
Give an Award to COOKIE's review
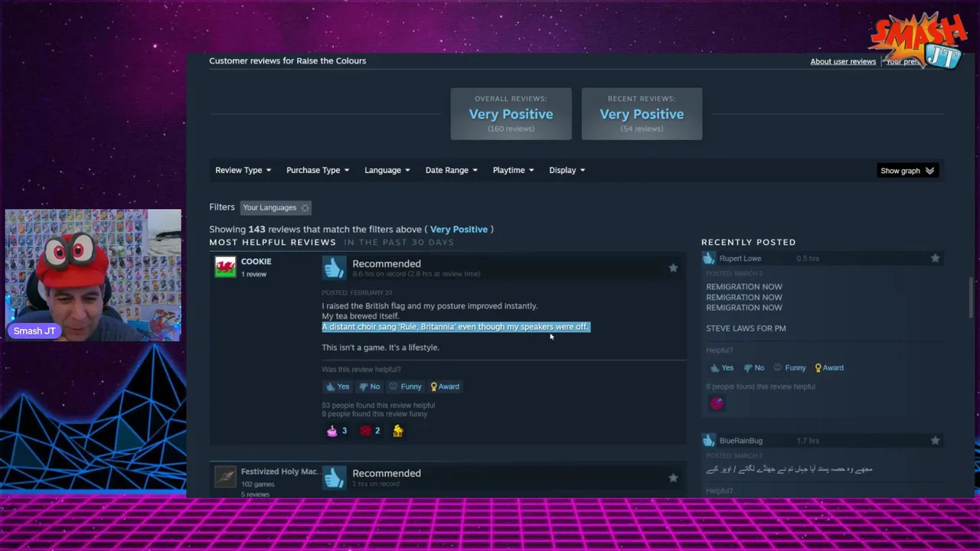[445, 386]
